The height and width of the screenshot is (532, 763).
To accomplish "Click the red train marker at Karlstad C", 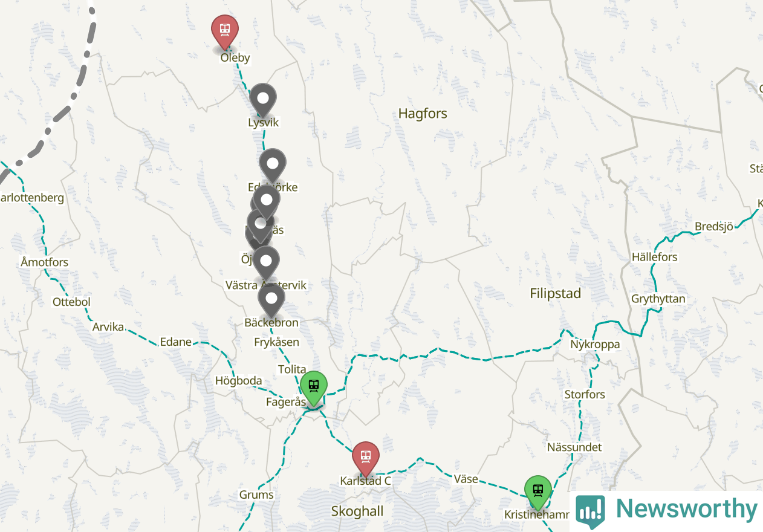I will coord(366,458).
